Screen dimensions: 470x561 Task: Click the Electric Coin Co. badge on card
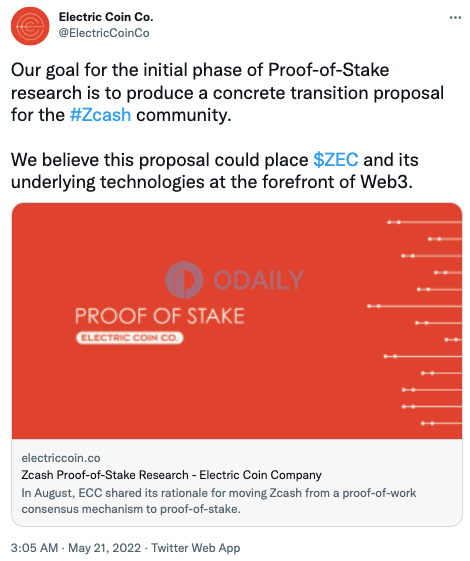(x=129, y=338)
